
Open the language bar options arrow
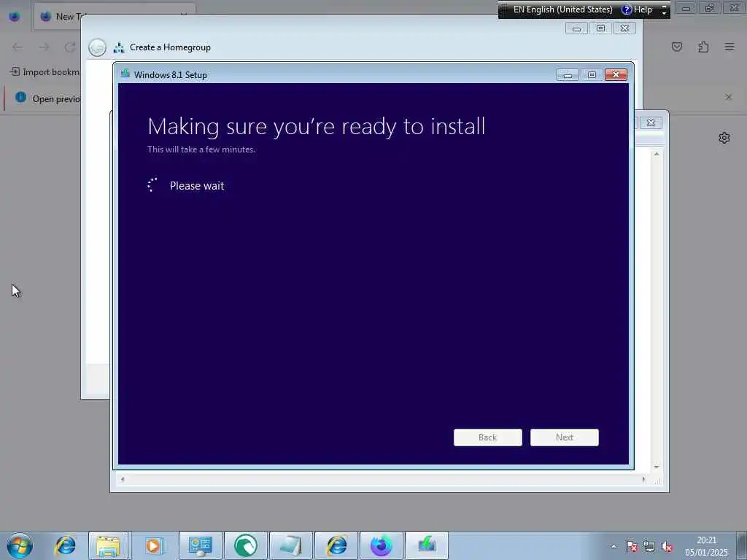click(x=664, y=10)
